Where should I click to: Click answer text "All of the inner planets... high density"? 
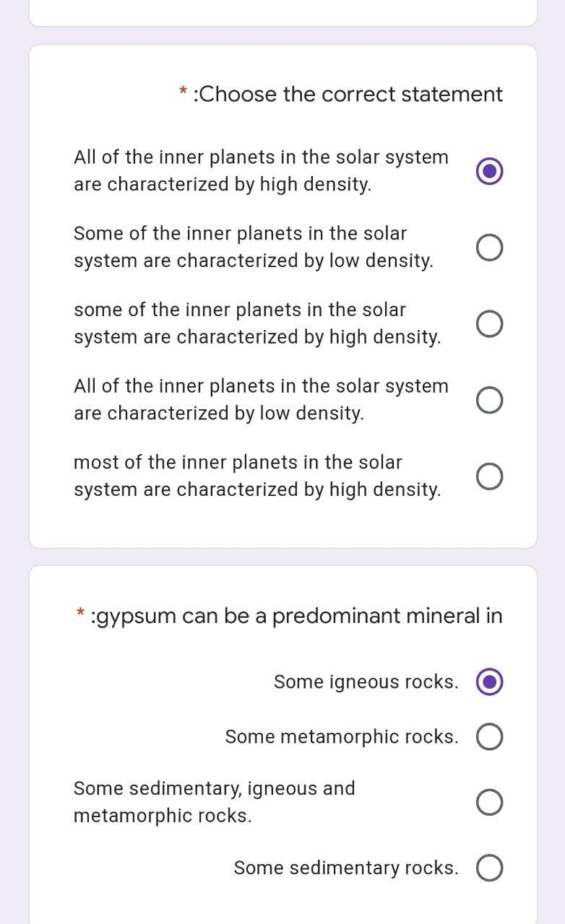point(261,170)
